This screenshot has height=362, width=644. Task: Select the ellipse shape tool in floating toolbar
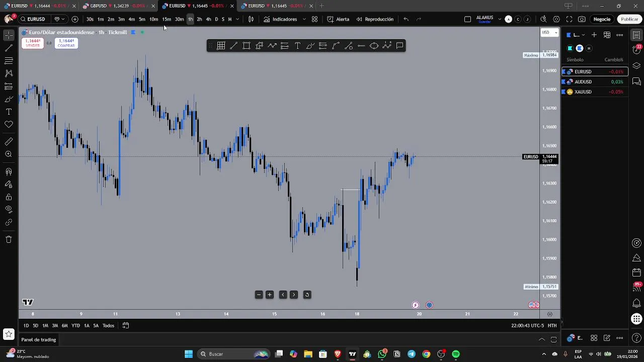coord(374,46)
